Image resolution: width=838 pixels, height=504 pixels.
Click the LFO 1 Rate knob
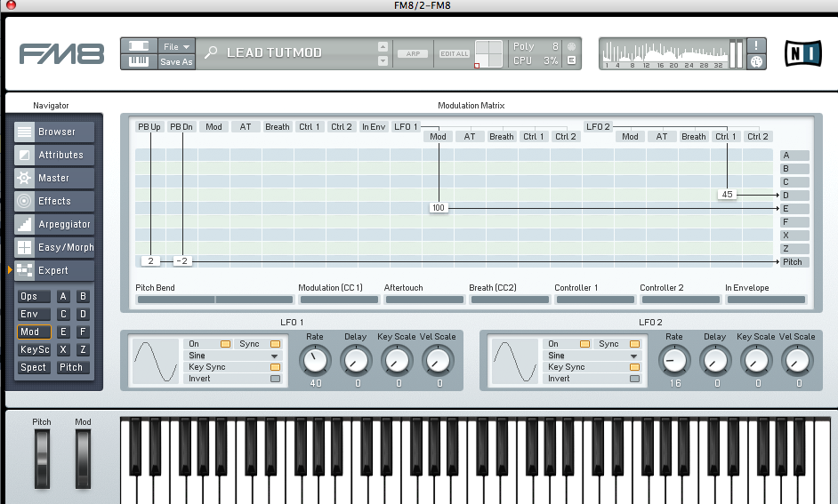[x=315, y=360]
